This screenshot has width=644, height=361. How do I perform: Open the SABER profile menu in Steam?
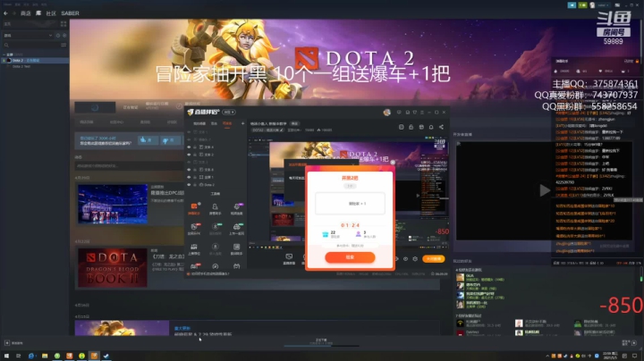(71, 13)
